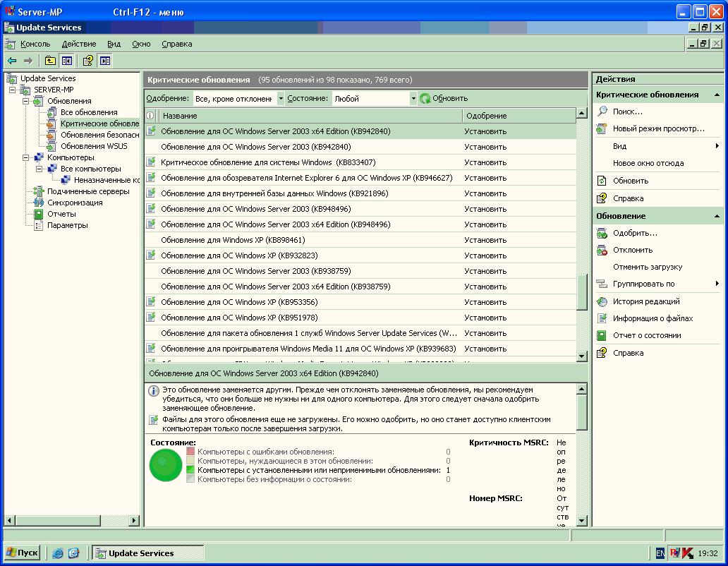Click the Поиск magnifier icon
Image resolution: width=728 pixels, height=566 pixels.
click(602, 111)
